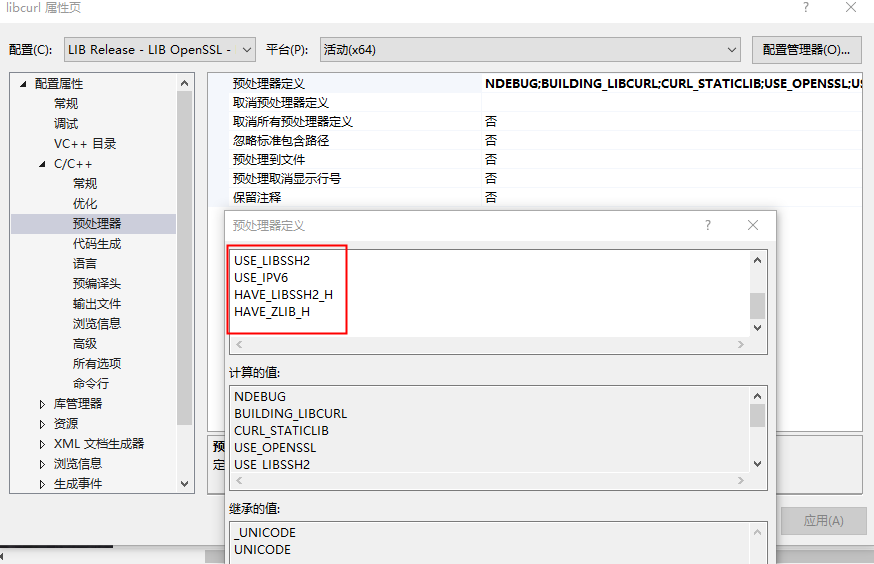Select 预编译头 in the tree

97,284
